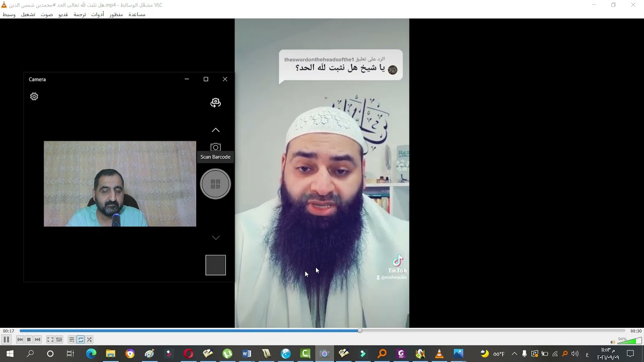The image size is (644, 362).
Task: Open Camera app settings gear
Action: pyautogui.click(x=34, y=97)
